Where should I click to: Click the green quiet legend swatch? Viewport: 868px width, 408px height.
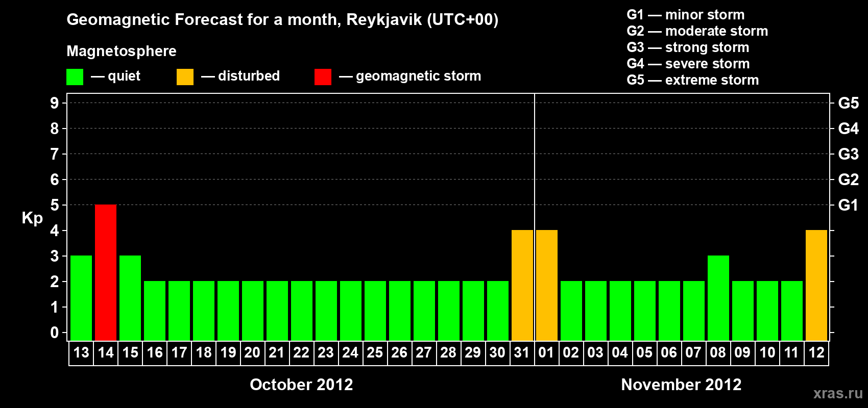click(75, 77)
